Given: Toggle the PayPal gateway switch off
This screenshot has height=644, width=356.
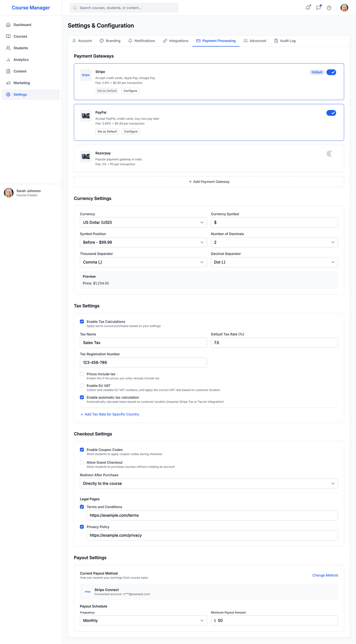Looking at the screenshot, I should coord(331,113).
